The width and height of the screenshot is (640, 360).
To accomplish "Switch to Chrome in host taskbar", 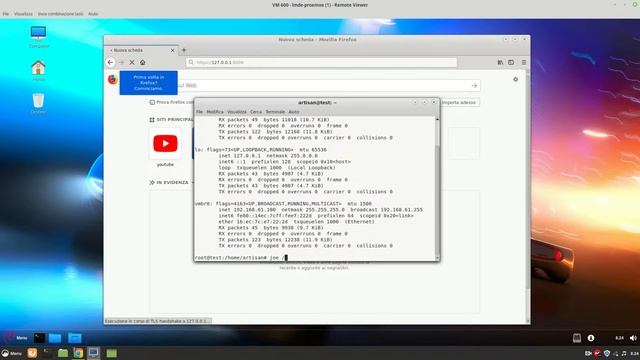I will click(78, 353).
